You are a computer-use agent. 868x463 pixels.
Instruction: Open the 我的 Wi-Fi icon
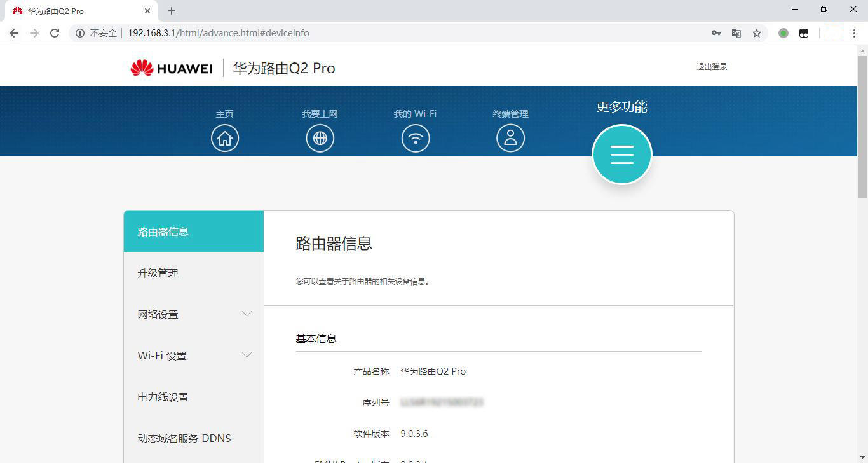click(x=416, y=138)
